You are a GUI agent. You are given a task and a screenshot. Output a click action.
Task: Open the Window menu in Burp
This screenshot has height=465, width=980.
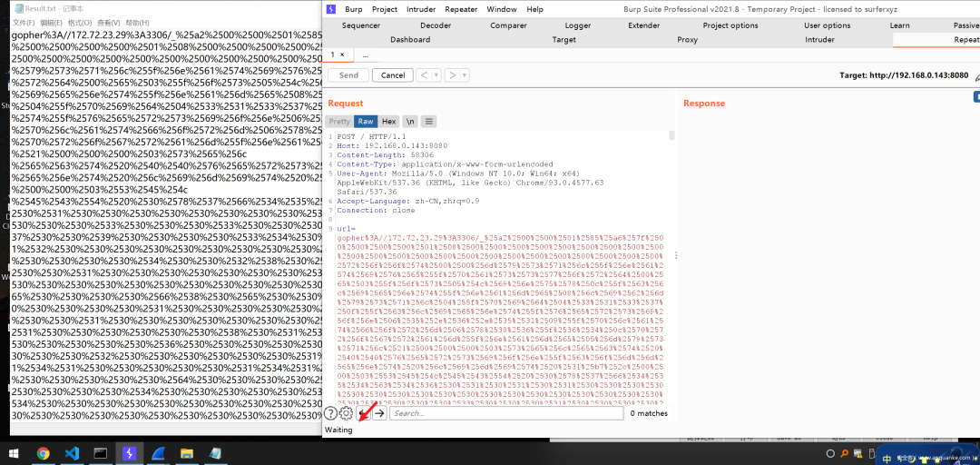502,9
